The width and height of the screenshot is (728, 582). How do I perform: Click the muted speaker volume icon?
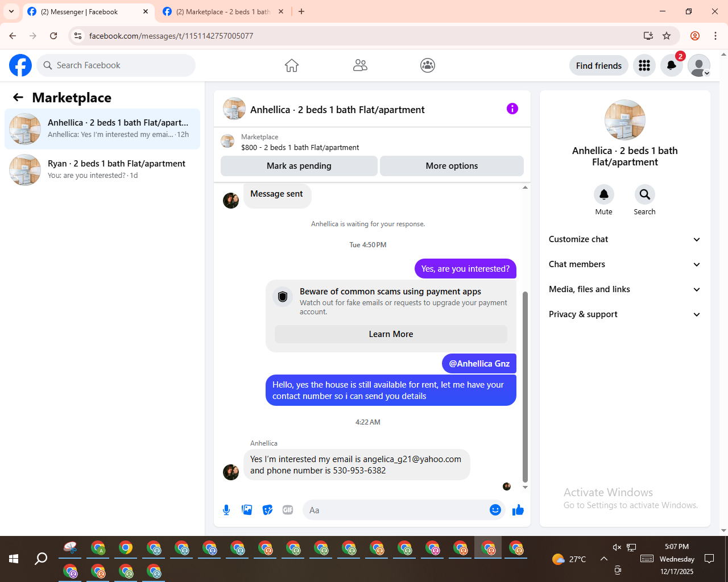[617, 547]
